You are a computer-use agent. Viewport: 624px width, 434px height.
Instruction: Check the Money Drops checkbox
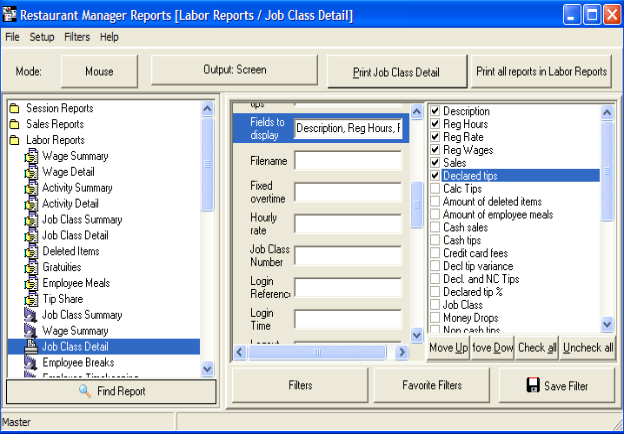coord(435,317)
